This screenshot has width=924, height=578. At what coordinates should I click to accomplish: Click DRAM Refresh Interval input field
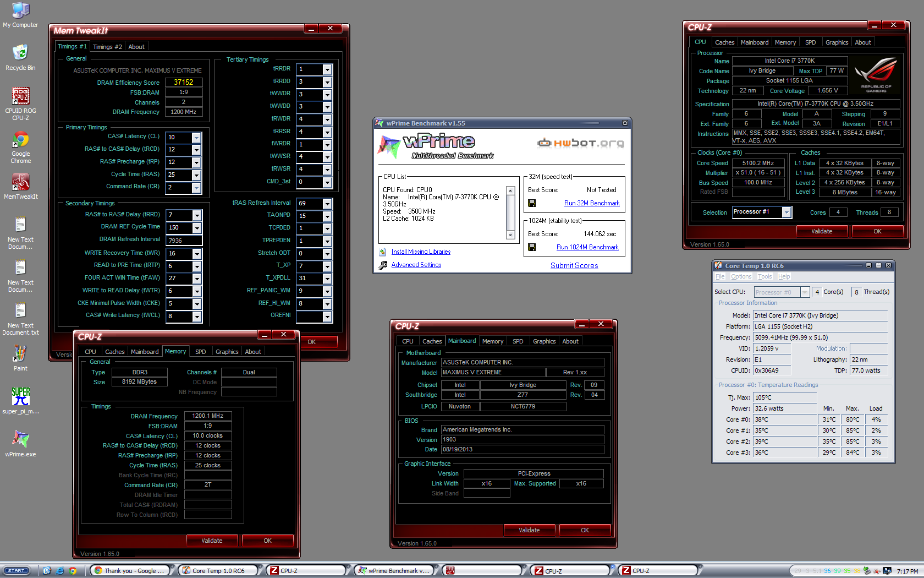click(185, 241)
